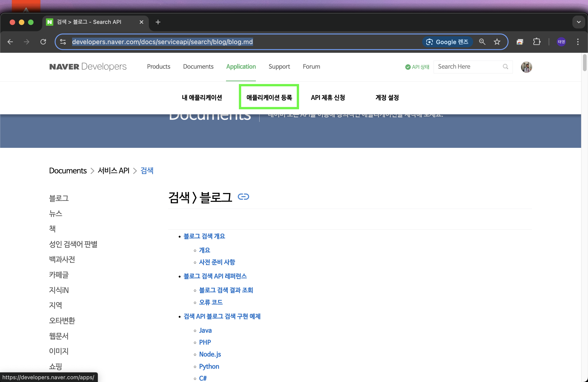Click the page vertical scrollbar thumb
Viewport: 588px width, 382px height.
(x=585, y=63)
